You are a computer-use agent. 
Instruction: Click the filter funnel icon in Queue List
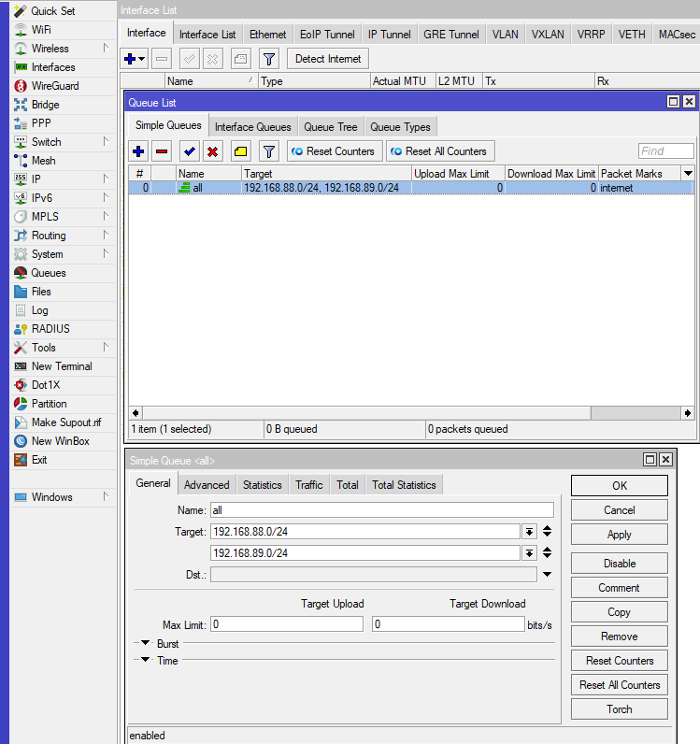268,151
